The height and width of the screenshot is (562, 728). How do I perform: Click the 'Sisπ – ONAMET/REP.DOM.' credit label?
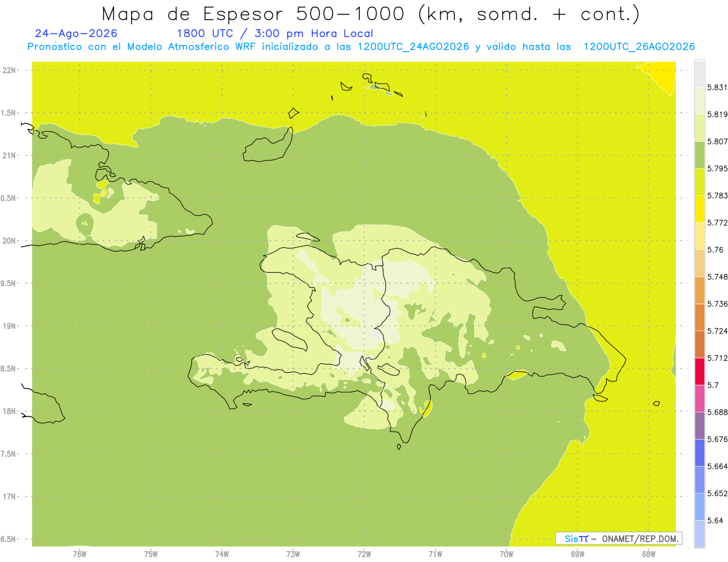(618, 538)
